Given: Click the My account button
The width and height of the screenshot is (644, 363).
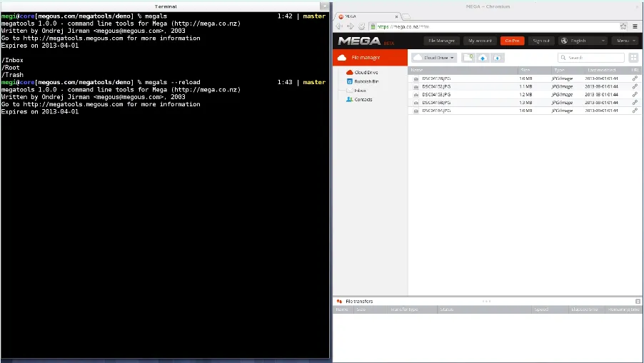Looking at the screenshot, I should (480, 41).
